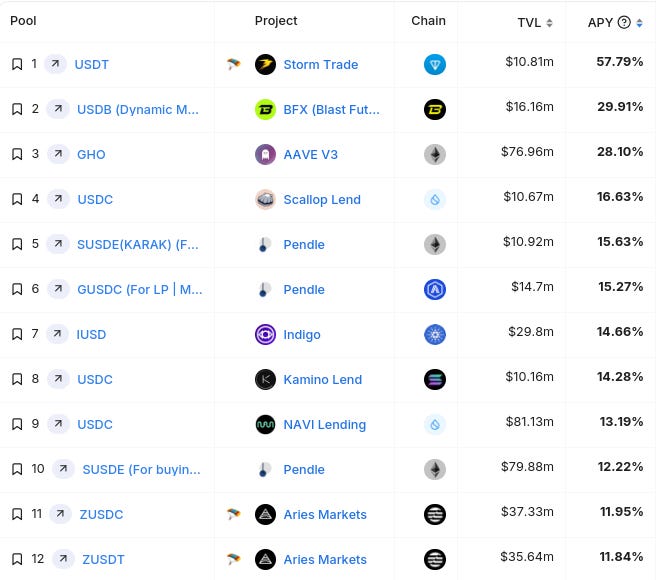This screenshot has height=580, width=656.
Task: Open external link arrow for NAVI USDC
Action: tap(58, 424)
